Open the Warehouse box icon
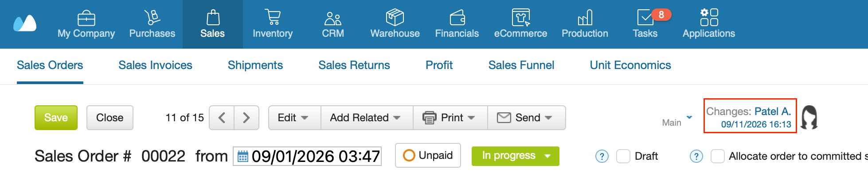868x177 pixels. click(x=395, y=17)
